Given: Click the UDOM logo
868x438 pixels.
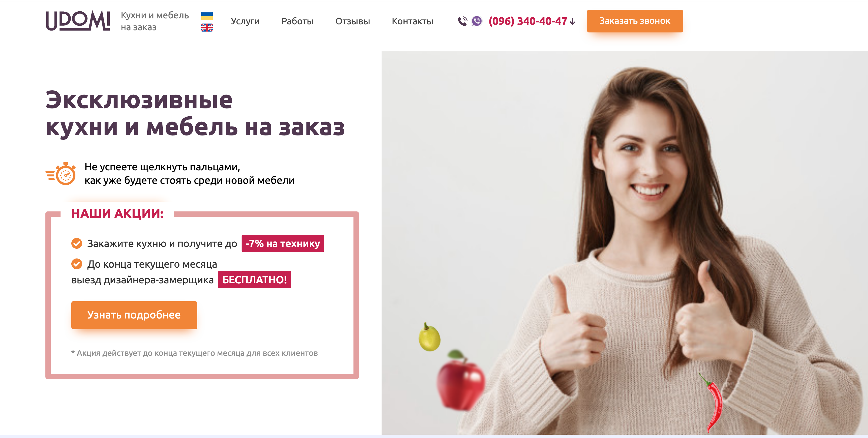Looking at the screenshot, I should coord(78,21).
